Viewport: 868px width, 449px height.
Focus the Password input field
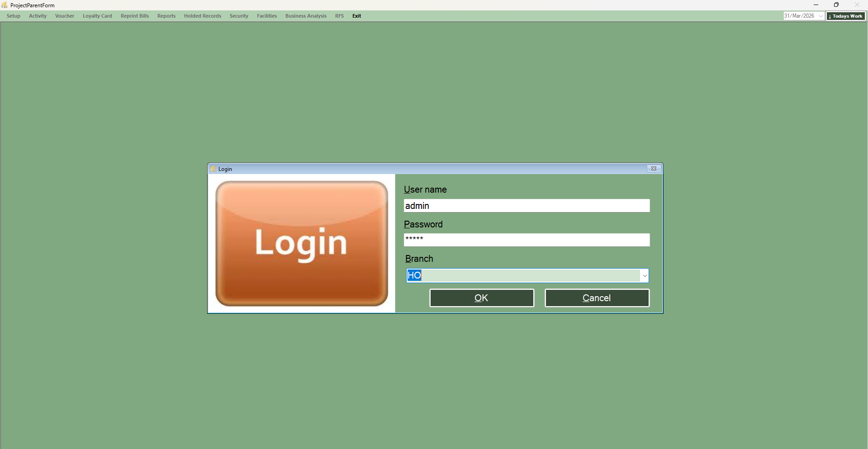pos(526,240)
